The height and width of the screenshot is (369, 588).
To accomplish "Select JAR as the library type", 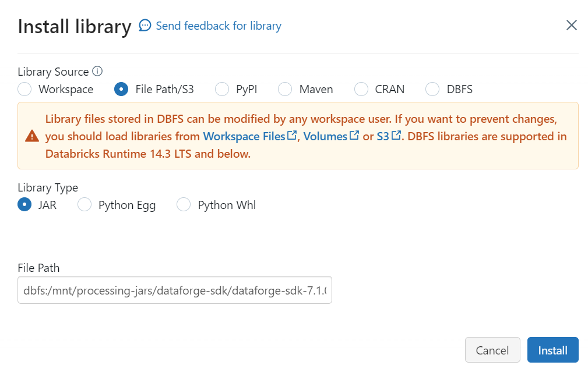I will pyautogui.click(x=24, y=204).
